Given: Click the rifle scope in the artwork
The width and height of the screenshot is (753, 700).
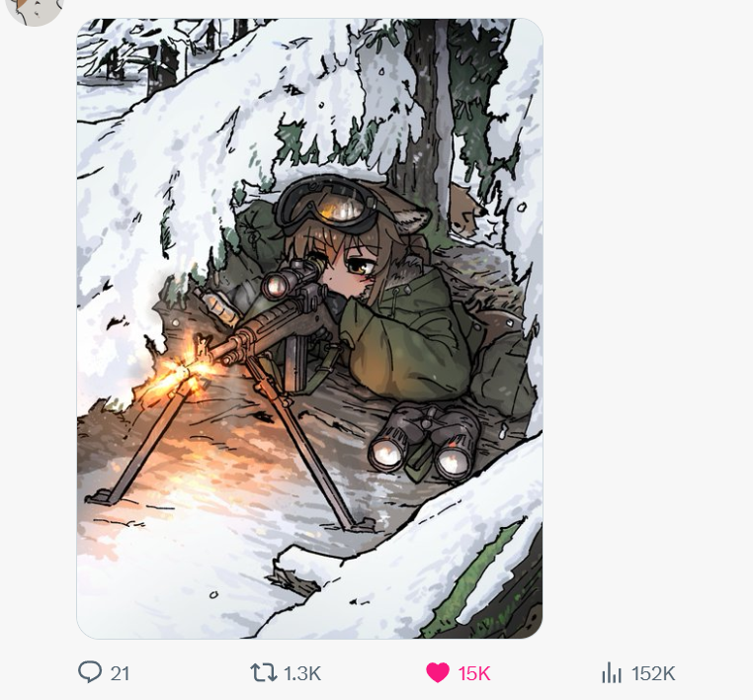Looking at the screenshot, I should coord(287,281).
